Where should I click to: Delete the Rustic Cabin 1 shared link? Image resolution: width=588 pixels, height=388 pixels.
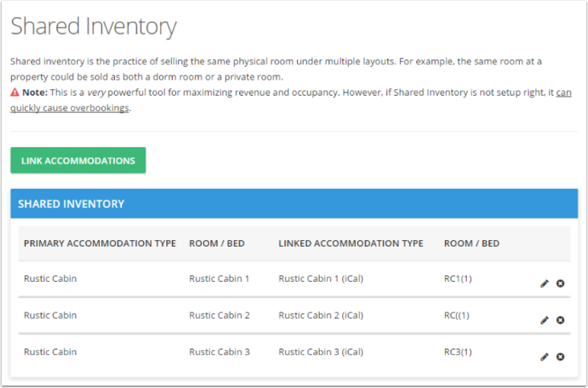tap(560, 284)
